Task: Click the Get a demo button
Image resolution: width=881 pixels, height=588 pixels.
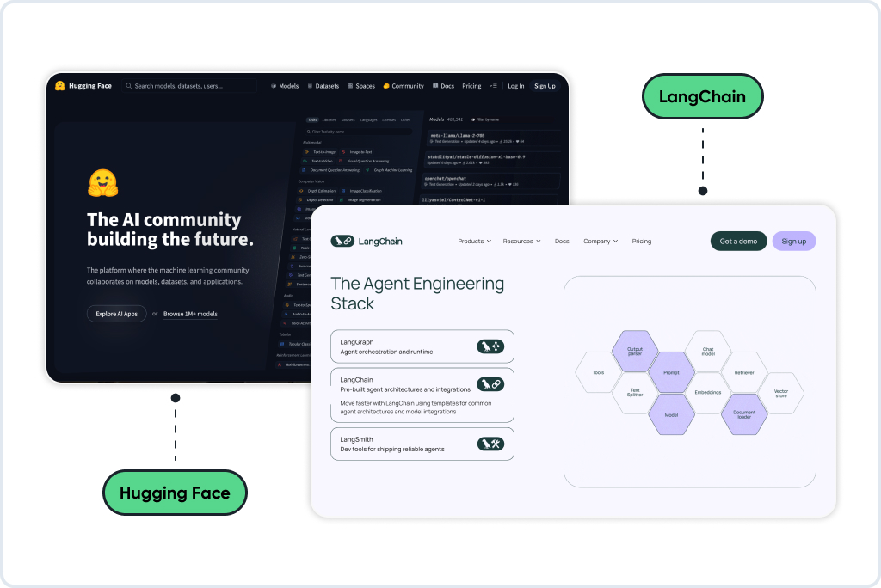Action: (738, 241)
